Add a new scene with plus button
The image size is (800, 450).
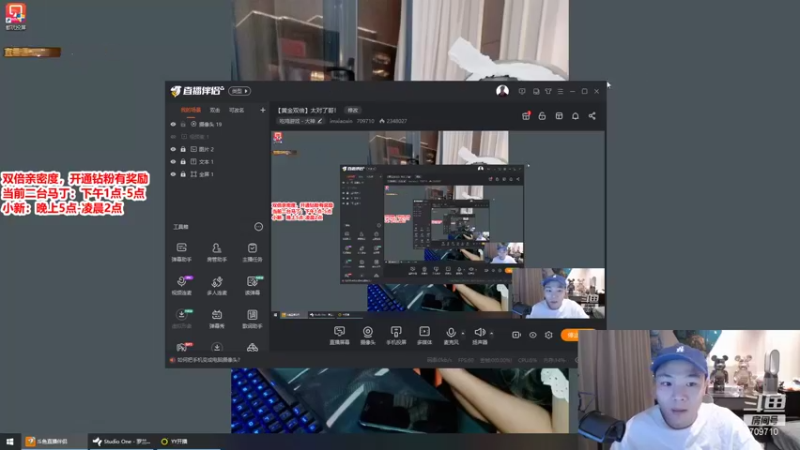point(263,110)
